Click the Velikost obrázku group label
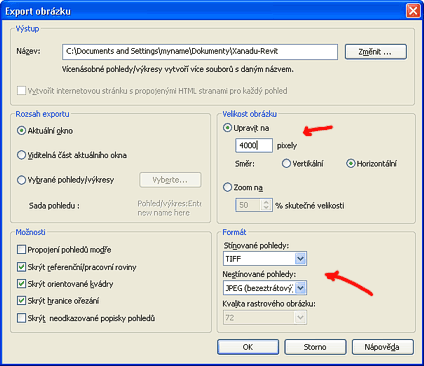This screenshot has width=424, height=366. click(249, 114)
